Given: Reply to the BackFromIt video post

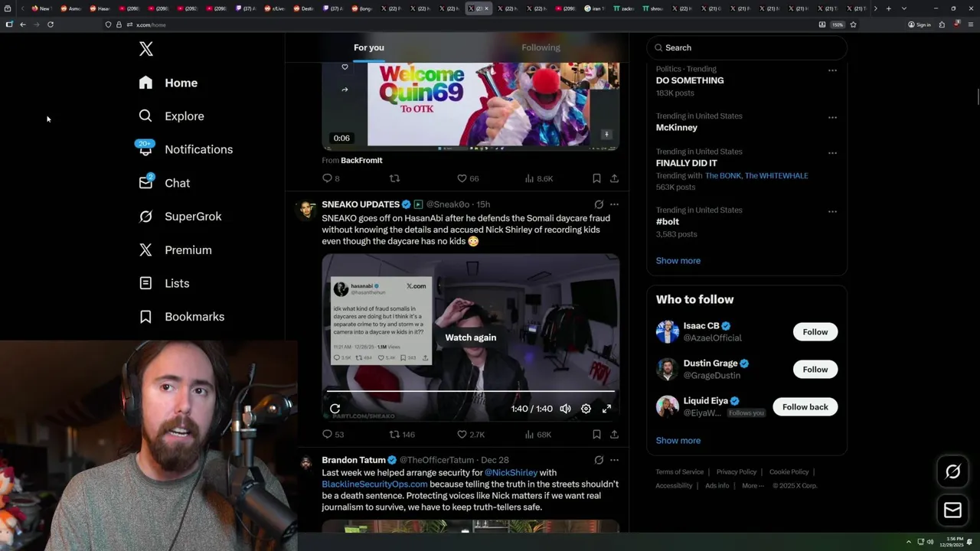Looking at the screenshot, I should 331,178.
